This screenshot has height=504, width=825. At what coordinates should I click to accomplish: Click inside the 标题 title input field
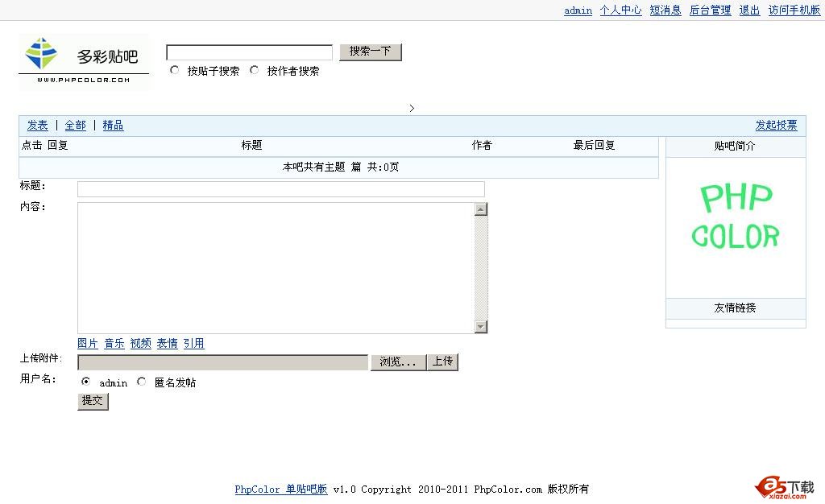click(x=280, y=188)
